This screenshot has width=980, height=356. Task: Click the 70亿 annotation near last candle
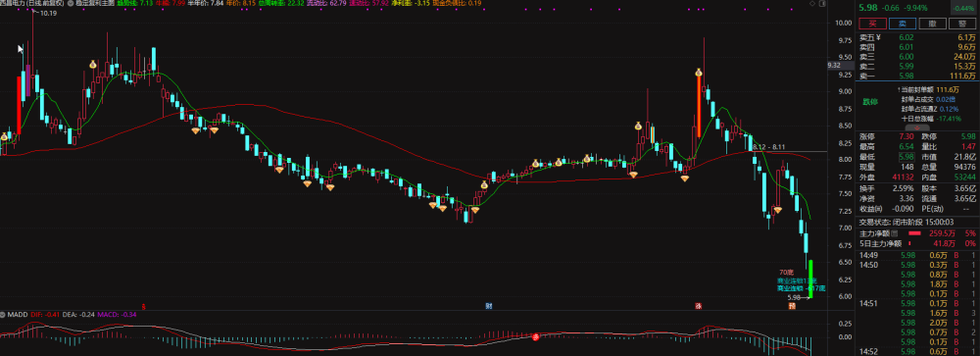(x=786, y=273)
